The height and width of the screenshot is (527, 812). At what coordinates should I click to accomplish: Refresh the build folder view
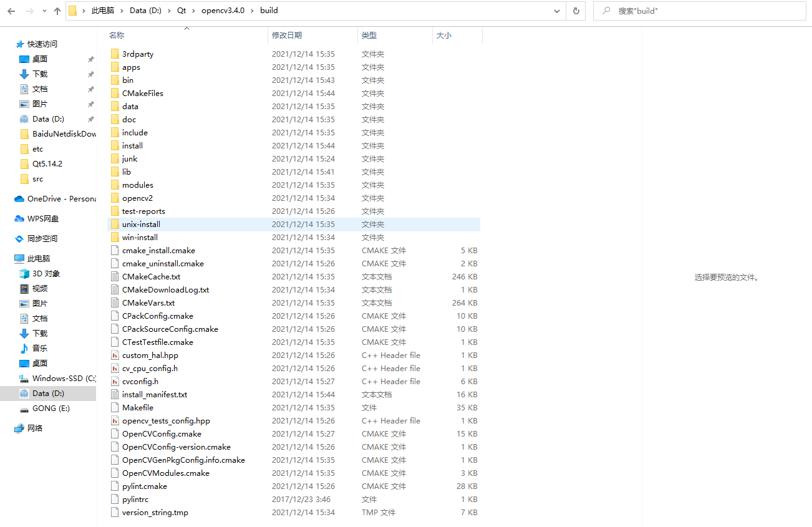(576, 11)
